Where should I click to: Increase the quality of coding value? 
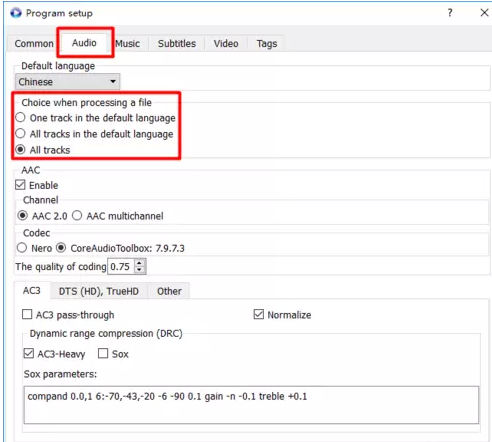pyautogui.click(x=140, y=263)
